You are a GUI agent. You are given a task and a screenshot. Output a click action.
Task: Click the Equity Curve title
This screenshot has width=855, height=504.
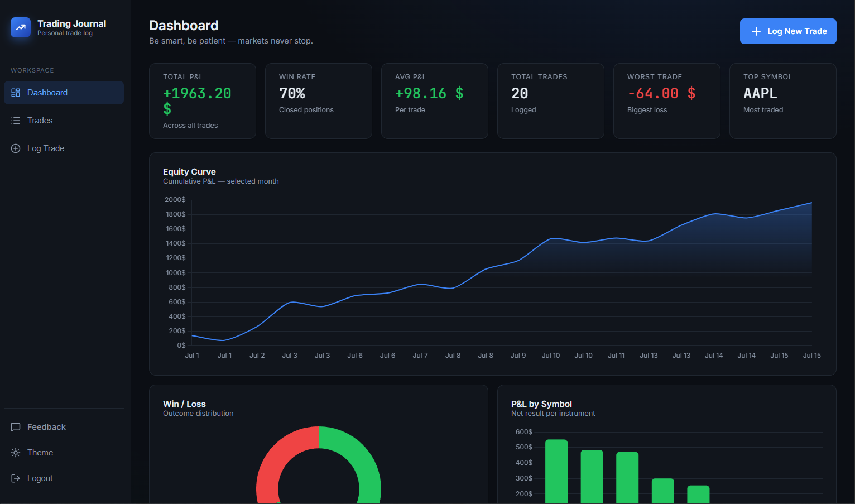coord(189,172)
